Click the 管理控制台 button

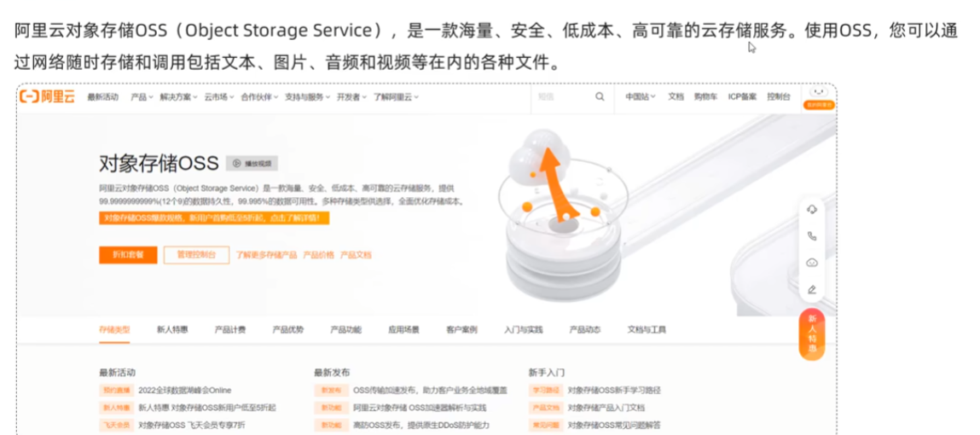tap(196, 255)
